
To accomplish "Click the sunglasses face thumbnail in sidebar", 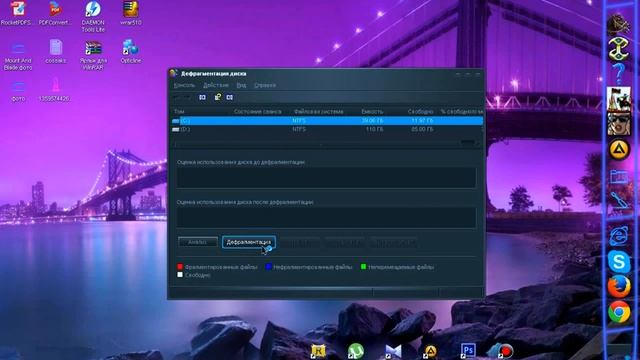I will [619, 124].
